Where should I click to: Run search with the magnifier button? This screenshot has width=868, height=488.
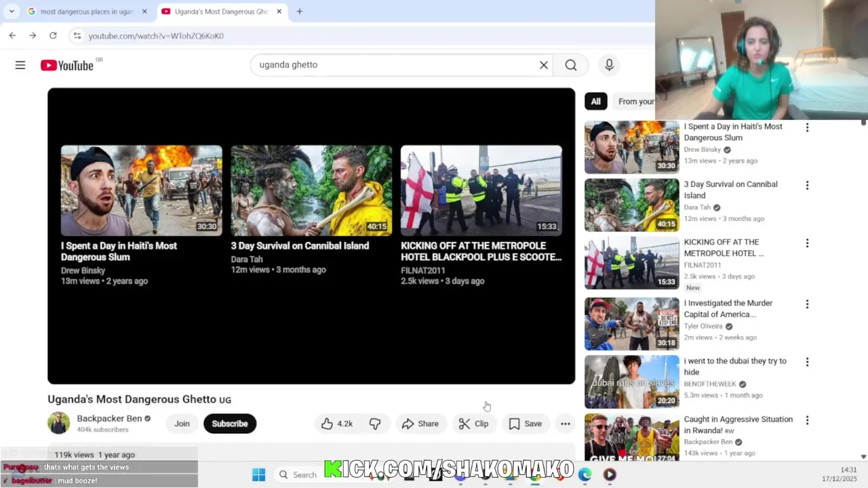tap(571, 65)
